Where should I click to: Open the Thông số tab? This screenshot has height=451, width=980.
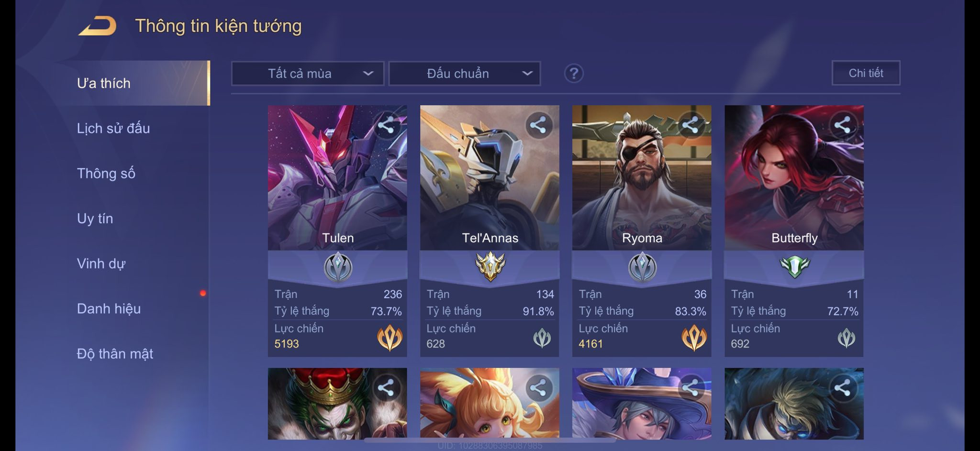pos(106,173)
